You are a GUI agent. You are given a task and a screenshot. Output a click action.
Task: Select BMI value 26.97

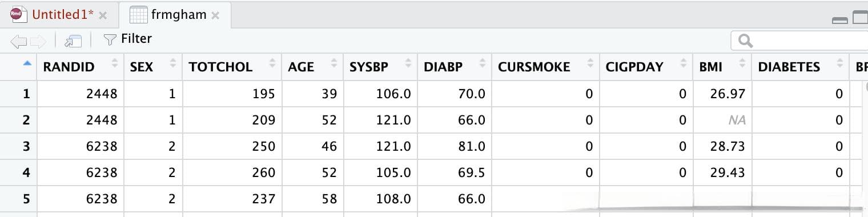tap(728, 94)
